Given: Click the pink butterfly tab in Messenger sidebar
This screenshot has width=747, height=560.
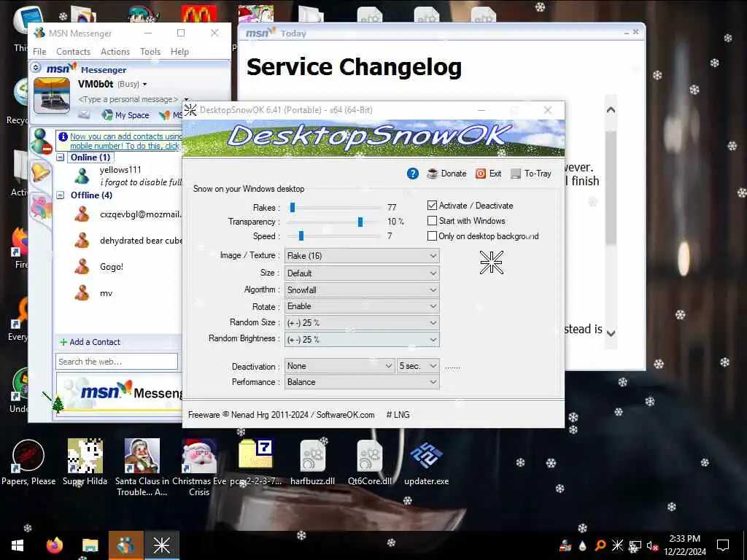Looking at the screenshot, I should tap(41, 208).
